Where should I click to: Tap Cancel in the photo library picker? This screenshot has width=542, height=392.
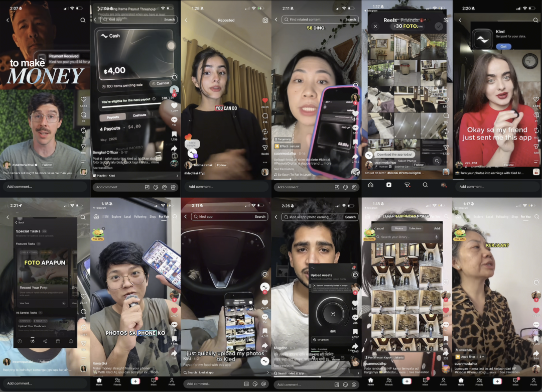[379, 228]
